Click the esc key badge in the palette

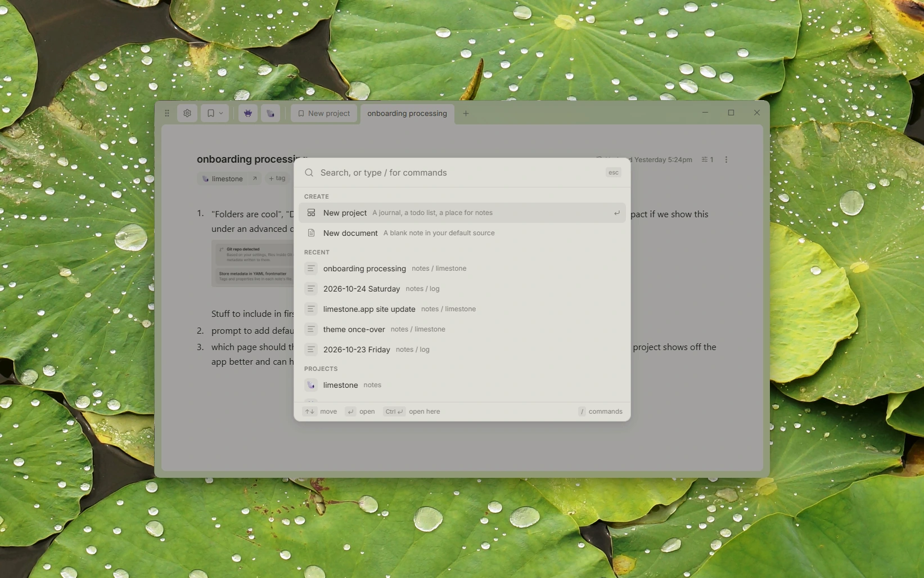point(614,173)
